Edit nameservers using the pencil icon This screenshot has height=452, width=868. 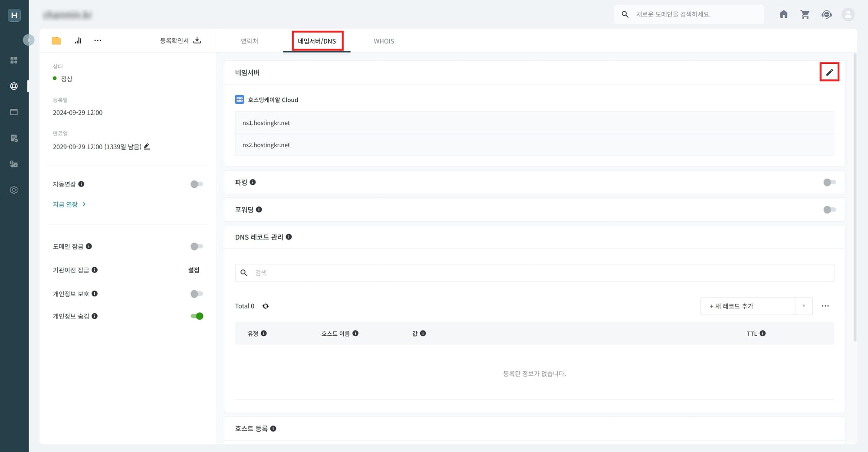point(829,72)
